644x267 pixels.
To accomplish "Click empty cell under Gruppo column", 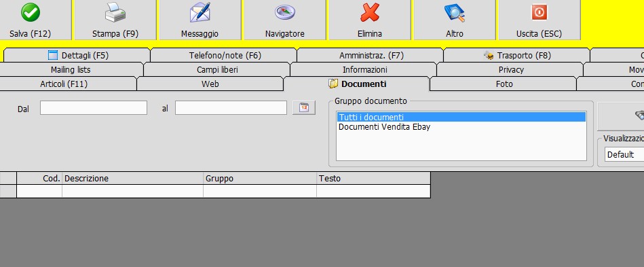I will pos(260,192).
